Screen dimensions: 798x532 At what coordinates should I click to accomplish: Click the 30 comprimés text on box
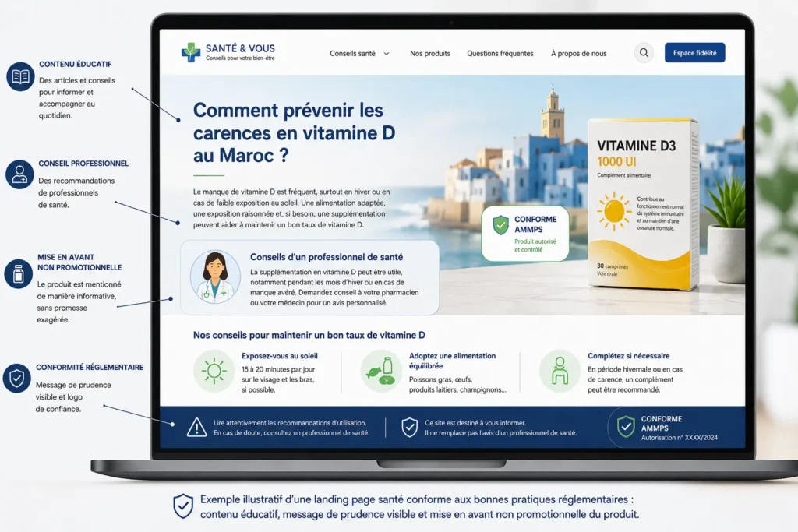click(x=613, y=266)
